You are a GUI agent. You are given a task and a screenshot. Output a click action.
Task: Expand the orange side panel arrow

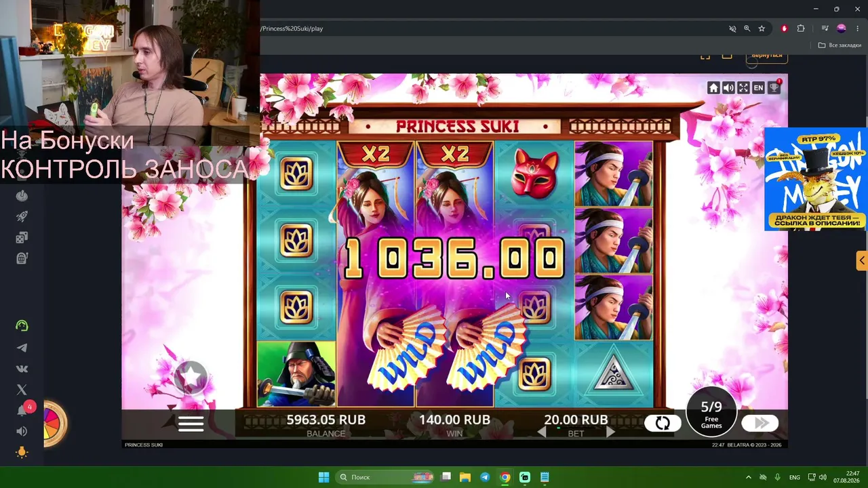coord(862,260)
